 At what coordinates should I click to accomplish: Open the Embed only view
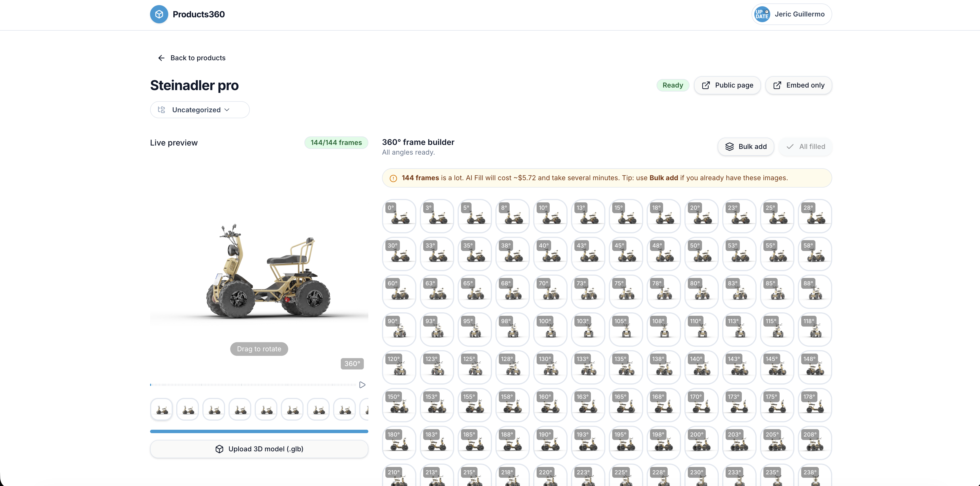799,85
